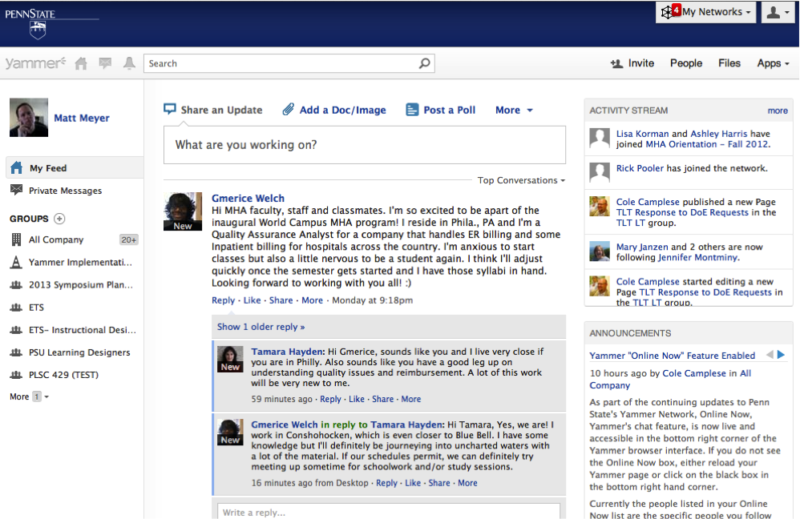This screenshot has height=519, width=800.
Task: Click the magnifier icon in the search box
Action: pos(425,64)
